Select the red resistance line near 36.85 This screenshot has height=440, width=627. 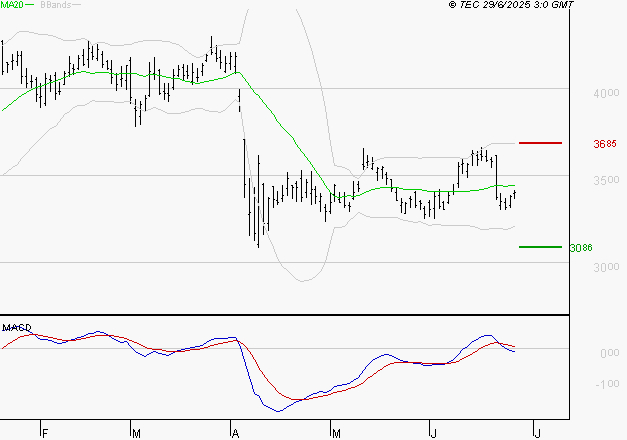click(x=540, y=143)
